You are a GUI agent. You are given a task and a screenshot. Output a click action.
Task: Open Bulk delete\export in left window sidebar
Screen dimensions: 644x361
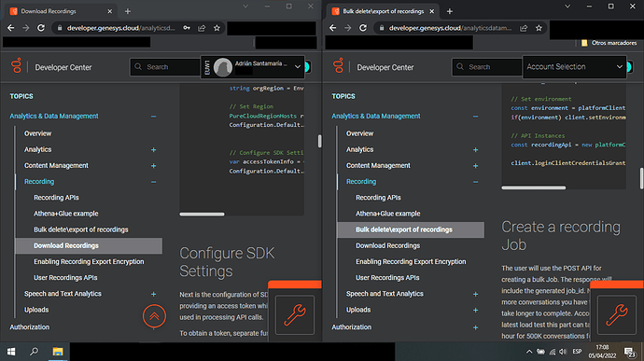81,229
